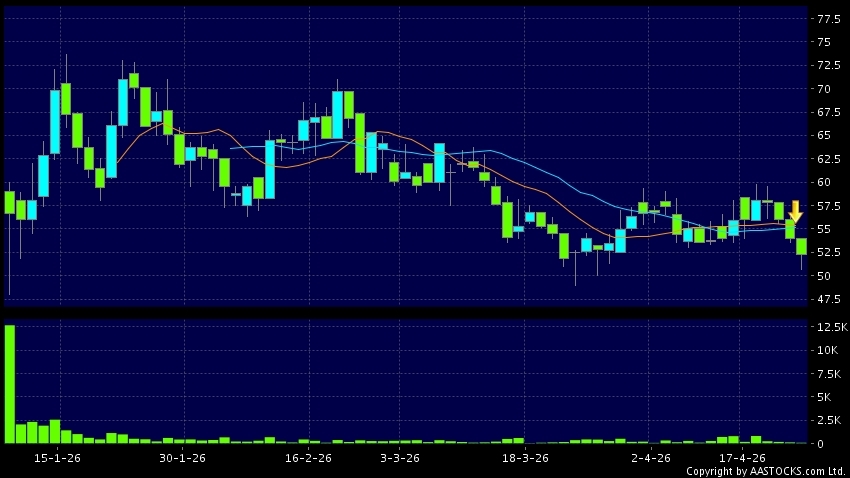Click the tallest volume bar at far left
Screen dimensions: 850x478
click(x=9, y=384)
